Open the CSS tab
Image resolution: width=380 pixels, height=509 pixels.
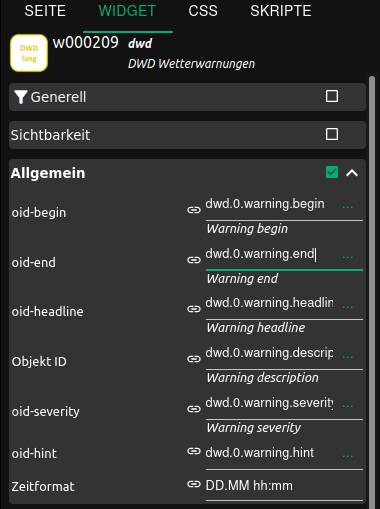pos(203,11)
